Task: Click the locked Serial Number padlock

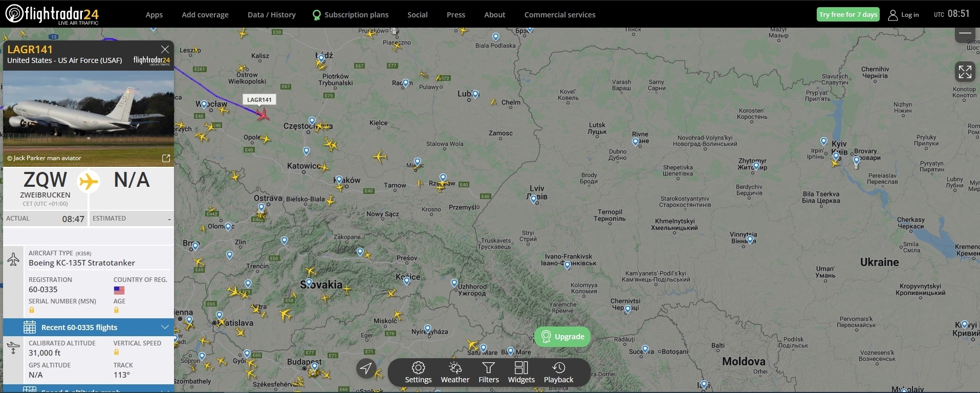Action: (x=32, y=310)
